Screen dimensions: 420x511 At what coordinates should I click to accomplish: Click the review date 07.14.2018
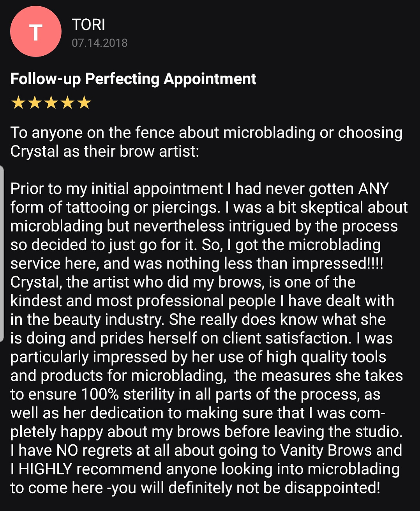tap(99, 43)
